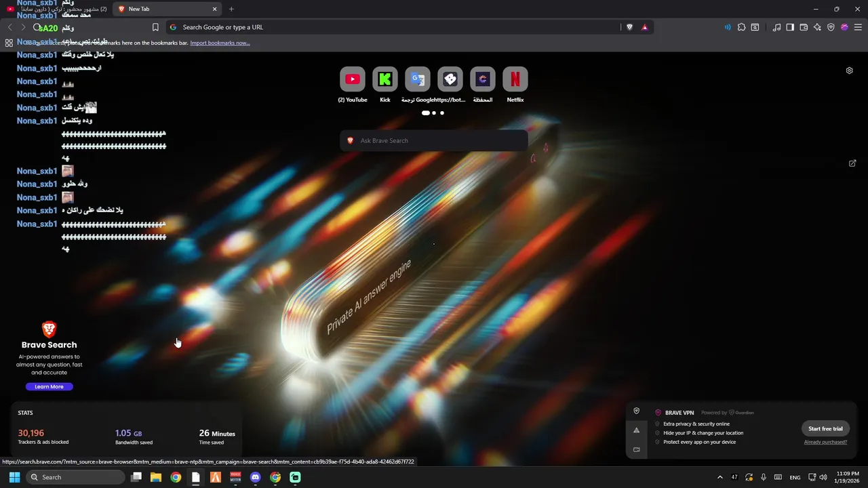This screenshot has width=868, height=488.
Task: Open the Kick shortcut tile
Action: click(385, 79)
